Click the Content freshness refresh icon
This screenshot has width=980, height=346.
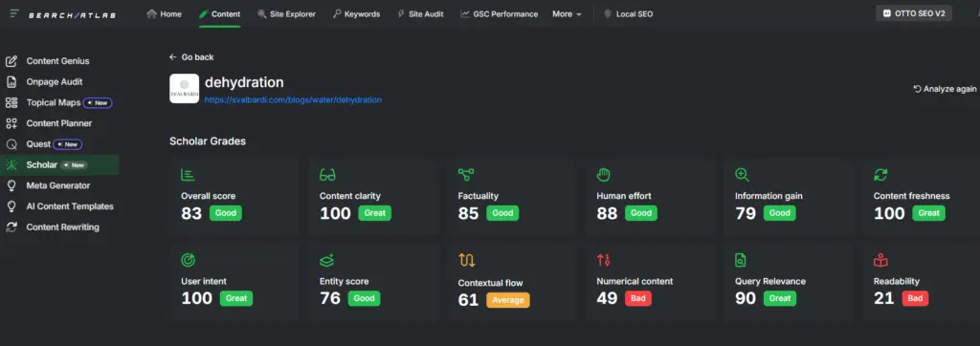pyautogui.click(x=880, y=175)
